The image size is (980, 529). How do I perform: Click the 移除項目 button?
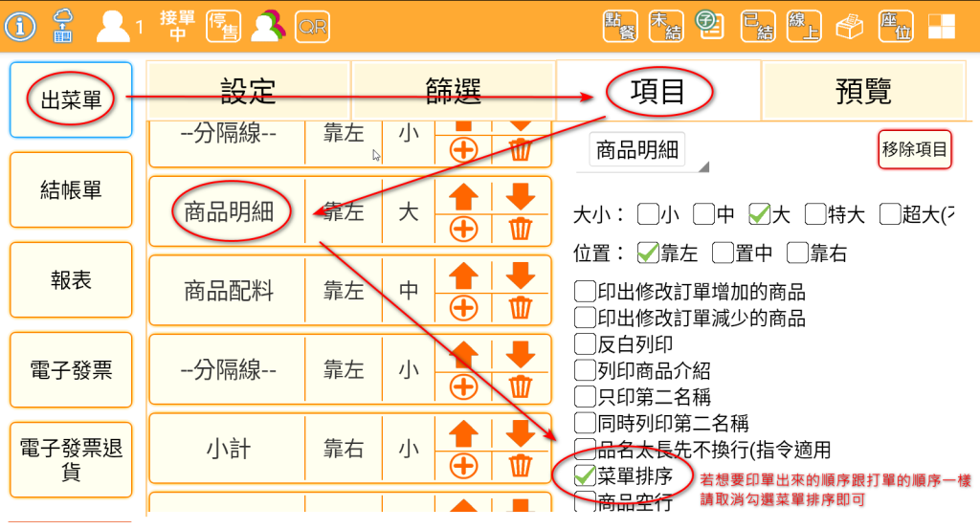pyautogui.click(x=915, y=149)
